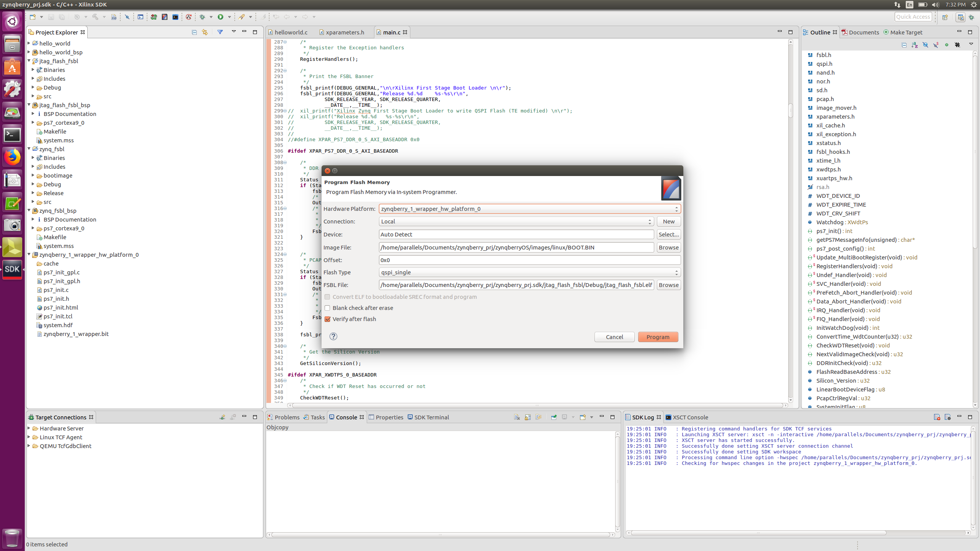Viewport: 980px width, 551px height.
Task: Browse for a different FSBL File
Action: coord(668,285)
